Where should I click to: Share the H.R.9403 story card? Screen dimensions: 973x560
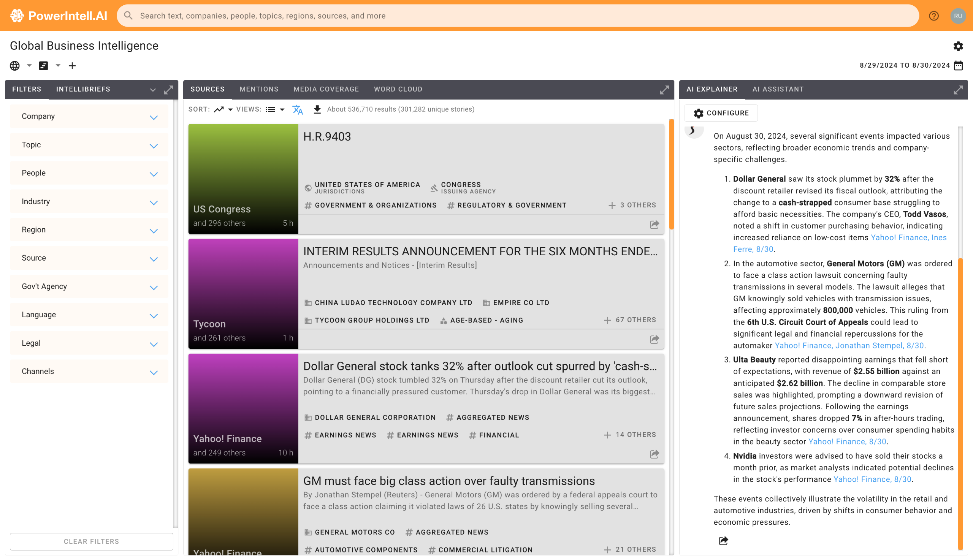[x=654, y=225]
